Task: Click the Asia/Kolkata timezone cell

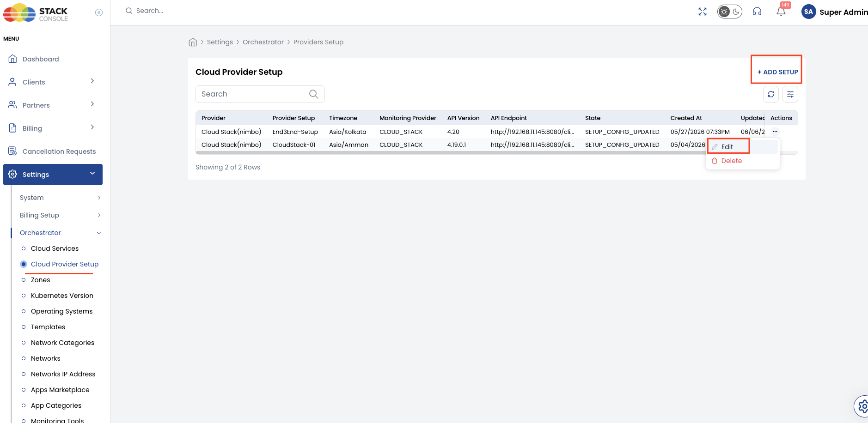Action: tap(348, 132)
